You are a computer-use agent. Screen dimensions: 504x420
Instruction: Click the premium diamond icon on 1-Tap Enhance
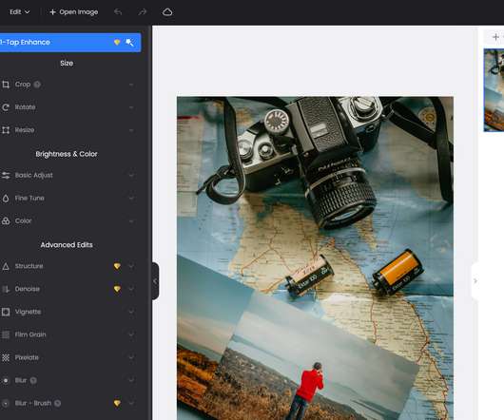[x=117, y=42]
